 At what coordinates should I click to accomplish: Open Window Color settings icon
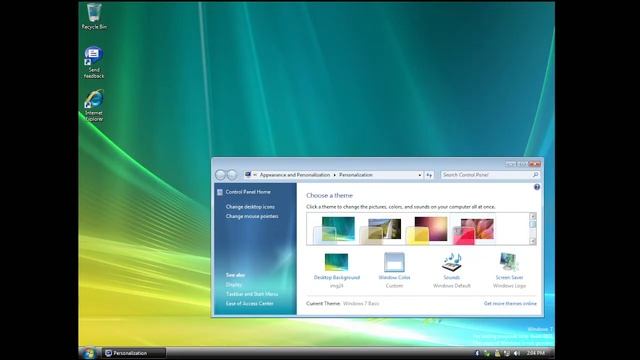(x=394, y=262)
